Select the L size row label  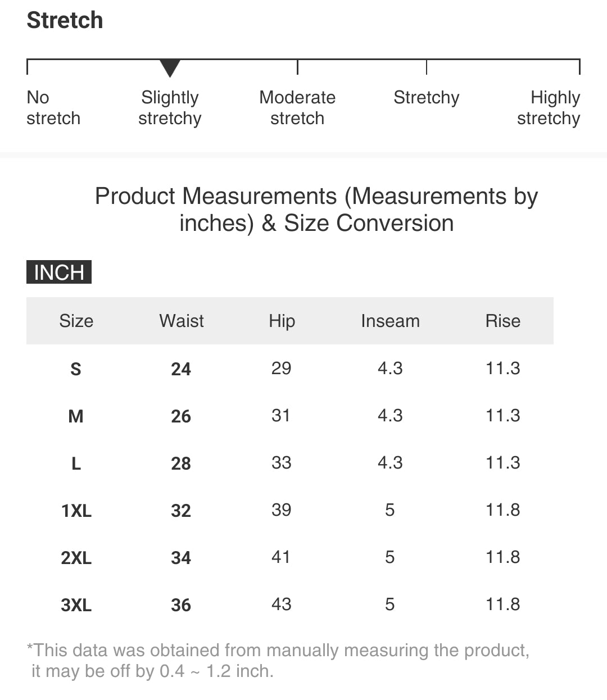(76, 463)
